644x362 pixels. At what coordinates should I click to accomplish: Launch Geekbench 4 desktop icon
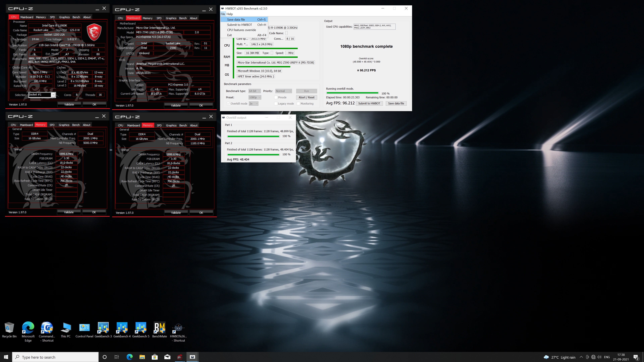tap(122, 330)
